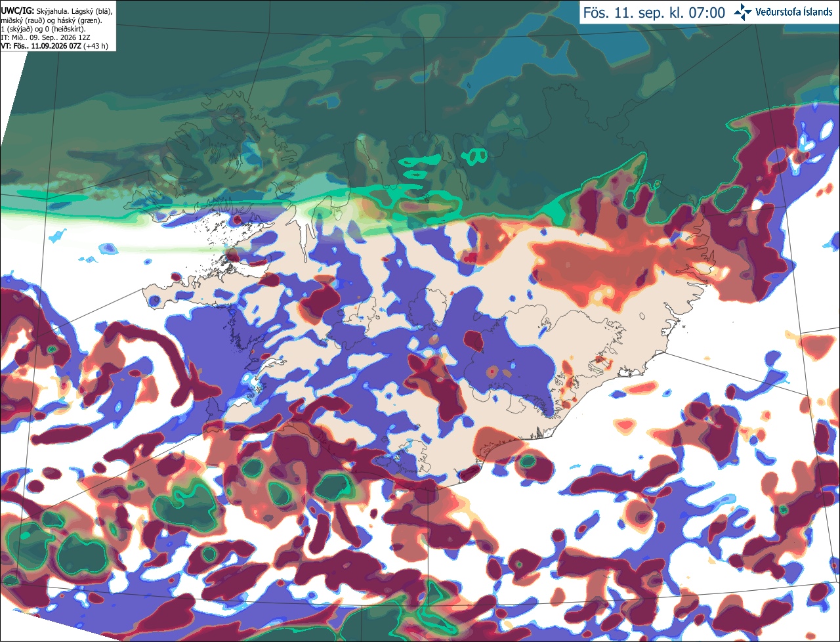Click the 1 (skýjað) og 0 (heiðskírt) line
This screenshot has width=840, height=642.
pyautogui.click(x=43, y=30)
